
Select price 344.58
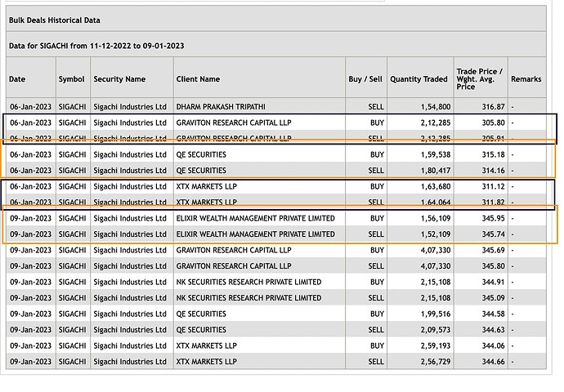pos(493,314)
